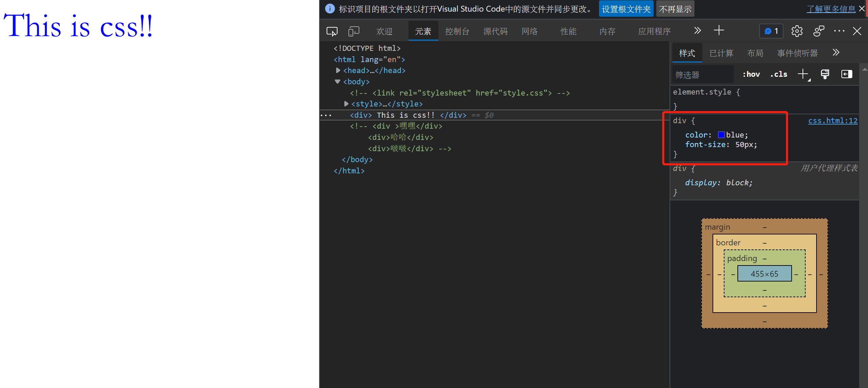Viewport: 868px width, 388px height.
Task: Add a new tool with plus icon
Action: point(719,31)
